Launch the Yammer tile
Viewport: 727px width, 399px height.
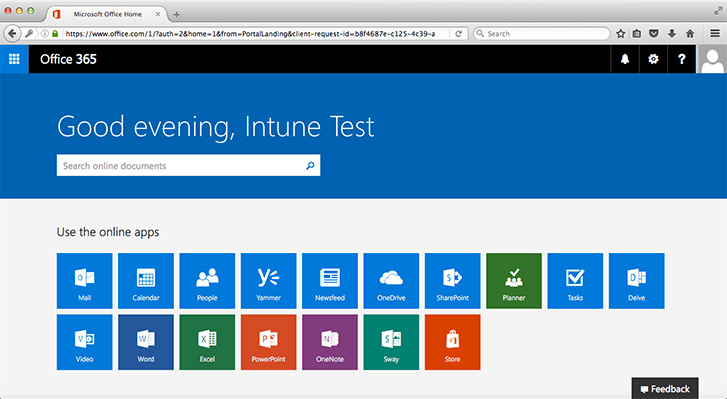tap(268, 281)
